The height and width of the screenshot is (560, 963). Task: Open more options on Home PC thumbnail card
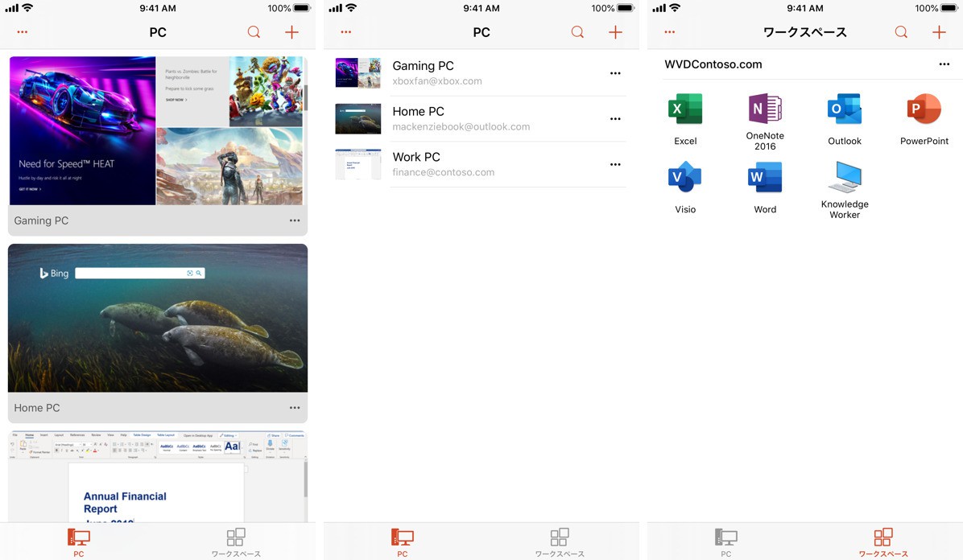tap(295, 408)
